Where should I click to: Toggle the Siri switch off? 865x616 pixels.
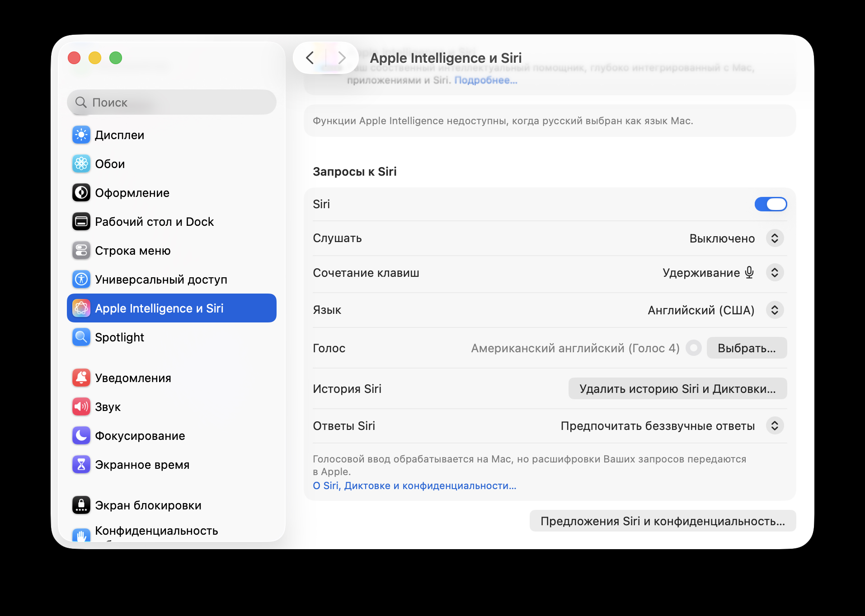(x=771, y=204)
